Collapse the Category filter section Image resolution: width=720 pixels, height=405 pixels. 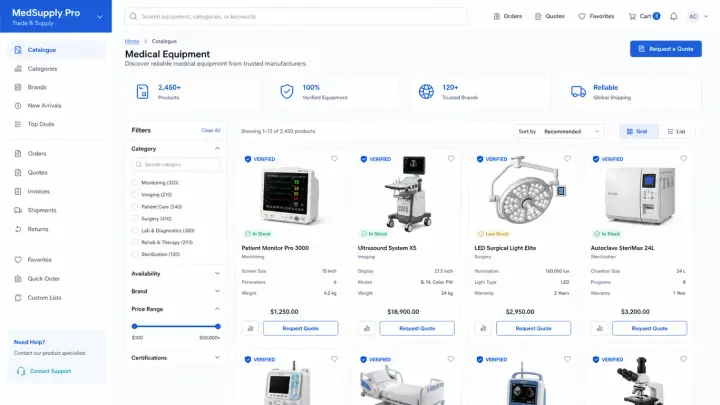point(217,148)
